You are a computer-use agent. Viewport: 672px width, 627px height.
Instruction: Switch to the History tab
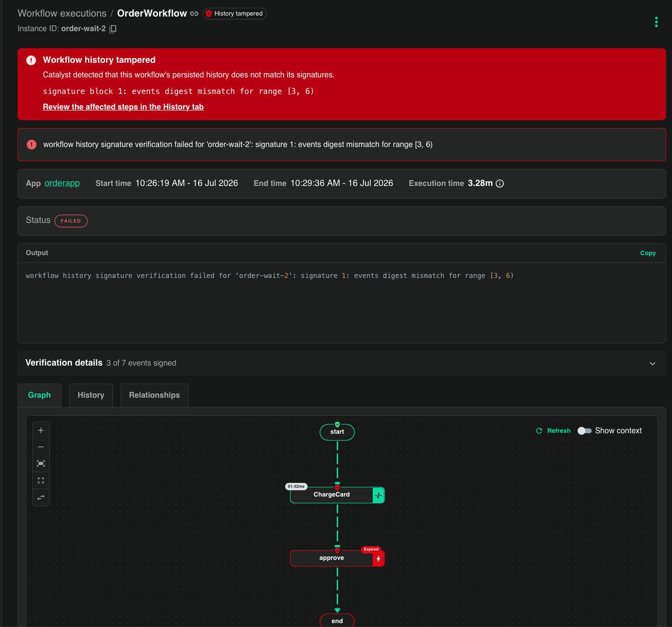coord(91,395)
